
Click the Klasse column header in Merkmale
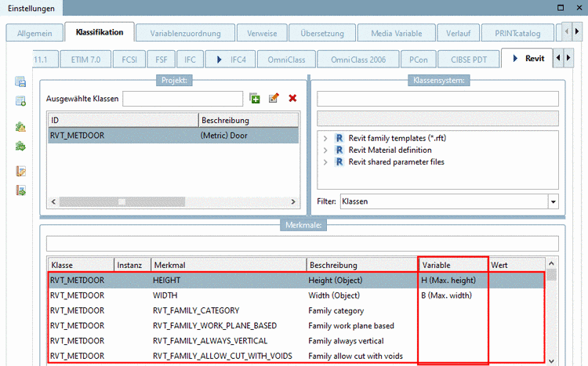pyautogui.click(x=81, y=265)
